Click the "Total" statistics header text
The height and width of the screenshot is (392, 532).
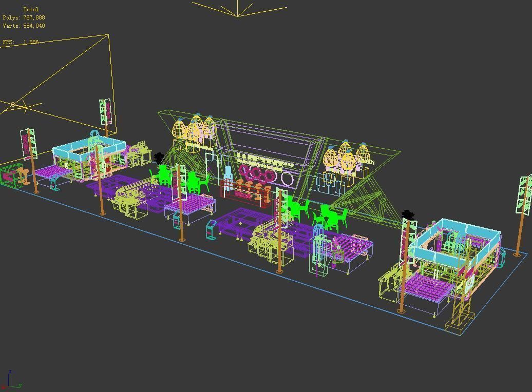pyautogui.click(x=30, y=9)
